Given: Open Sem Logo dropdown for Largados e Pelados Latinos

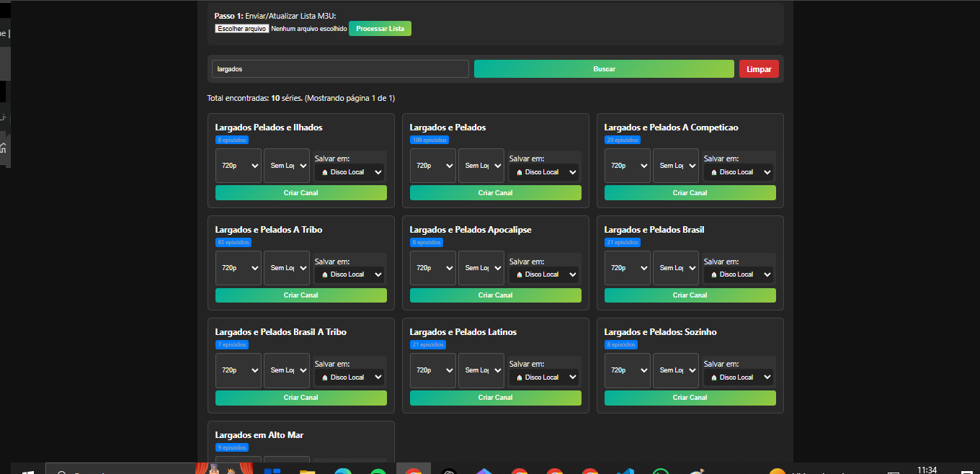Looking at the screenshot, I should click(481, 370).
